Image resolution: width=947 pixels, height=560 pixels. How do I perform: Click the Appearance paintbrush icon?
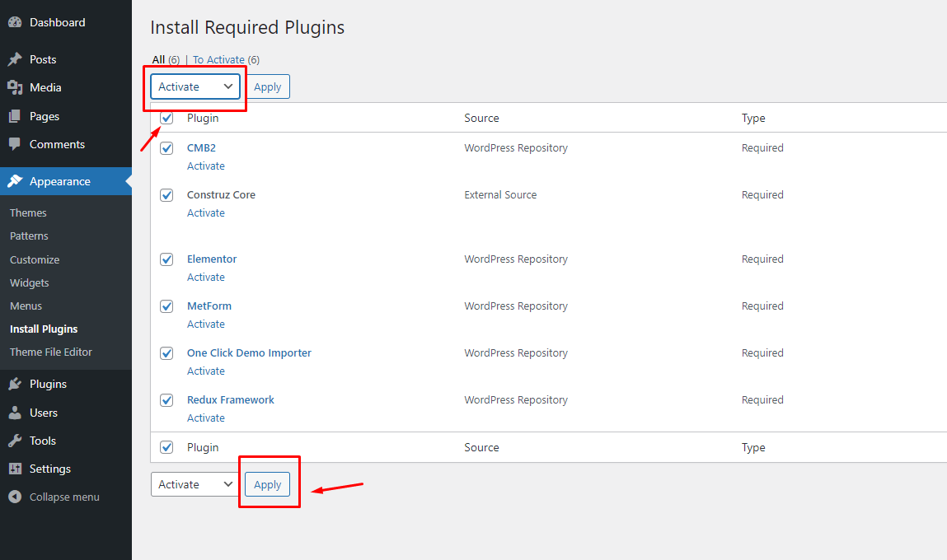[15, 181]
